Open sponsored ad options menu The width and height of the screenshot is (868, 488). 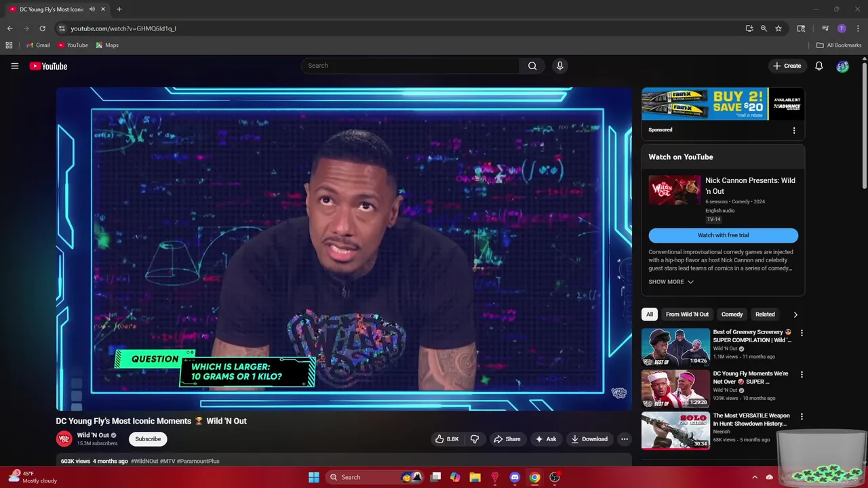[794, 130]
